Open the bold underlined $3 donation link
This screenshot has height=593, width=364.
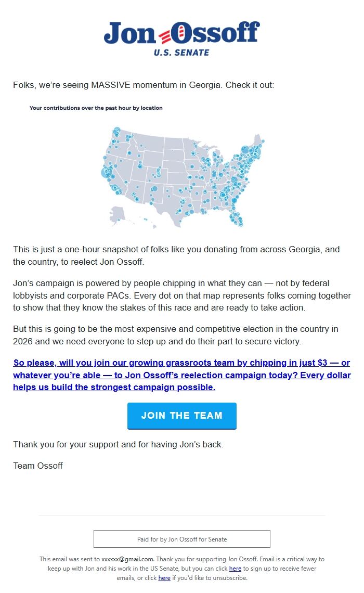pyautogui.click(x=181, y=375)
